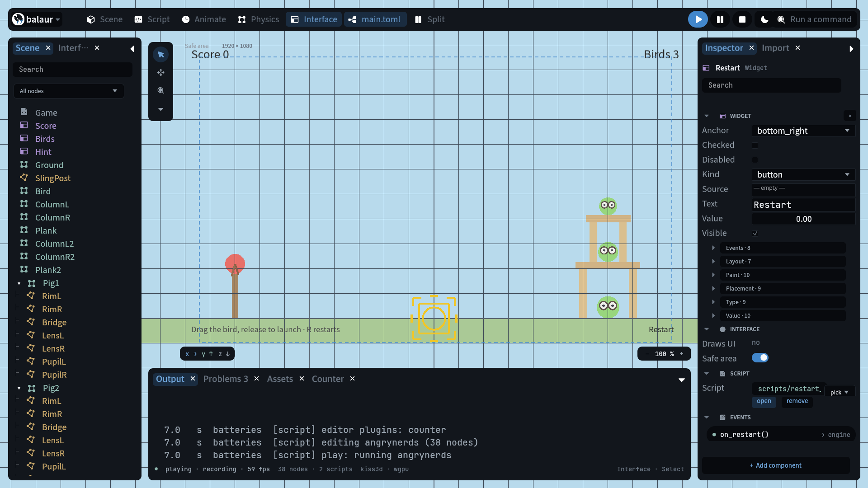Open the All nodes filter dropdown
Image resolution: width=868 pixels, height=488 pixels.
click(69, 91)
